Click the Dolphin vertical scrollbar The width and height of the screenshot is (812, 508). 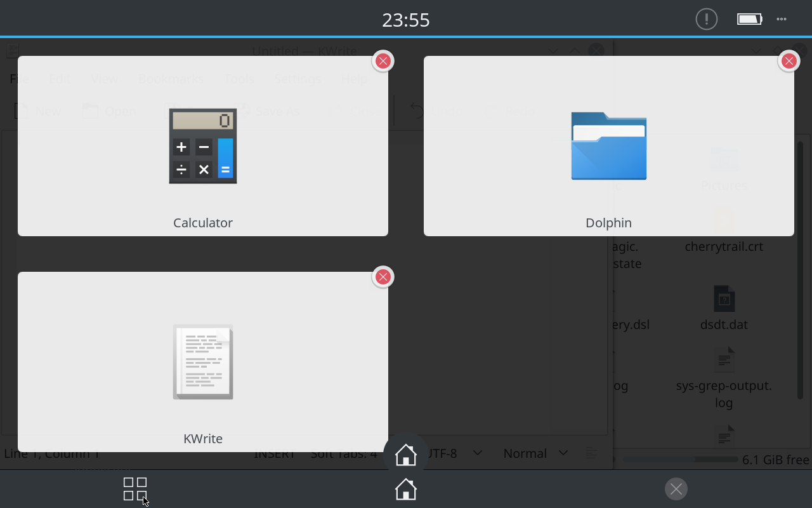[800, 267]
